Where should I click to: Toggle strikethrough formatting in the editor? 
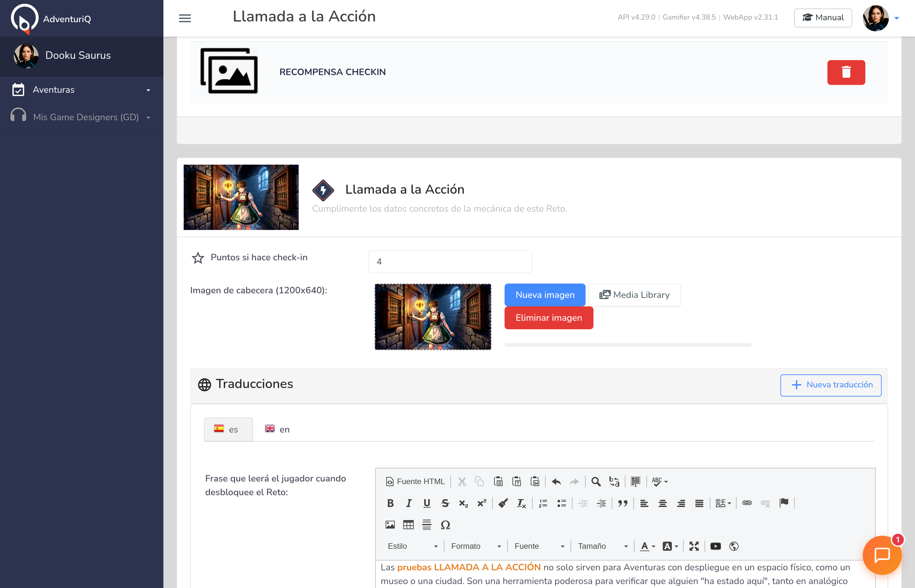click(x=445, y=503)
